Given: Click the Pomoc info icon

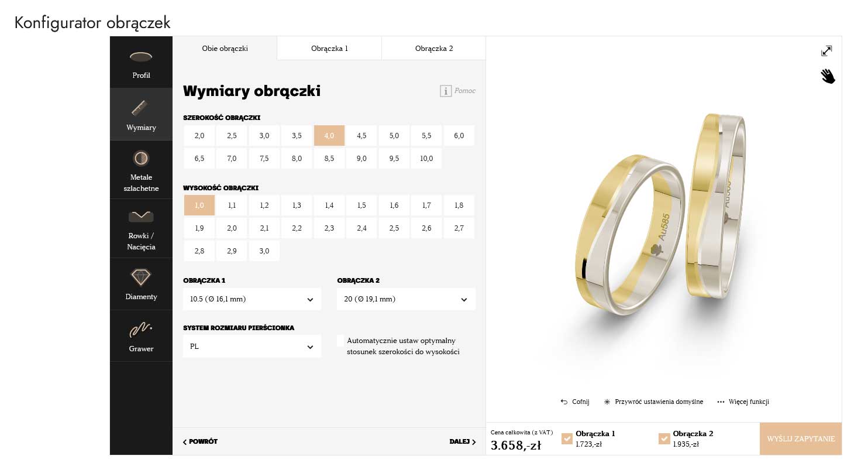Looking at the screenshot, I should coord(446,91).
